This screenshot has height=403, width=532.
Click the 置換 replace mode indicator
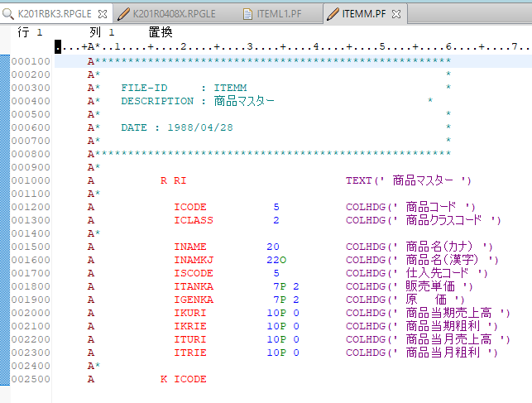coord(161,32)
